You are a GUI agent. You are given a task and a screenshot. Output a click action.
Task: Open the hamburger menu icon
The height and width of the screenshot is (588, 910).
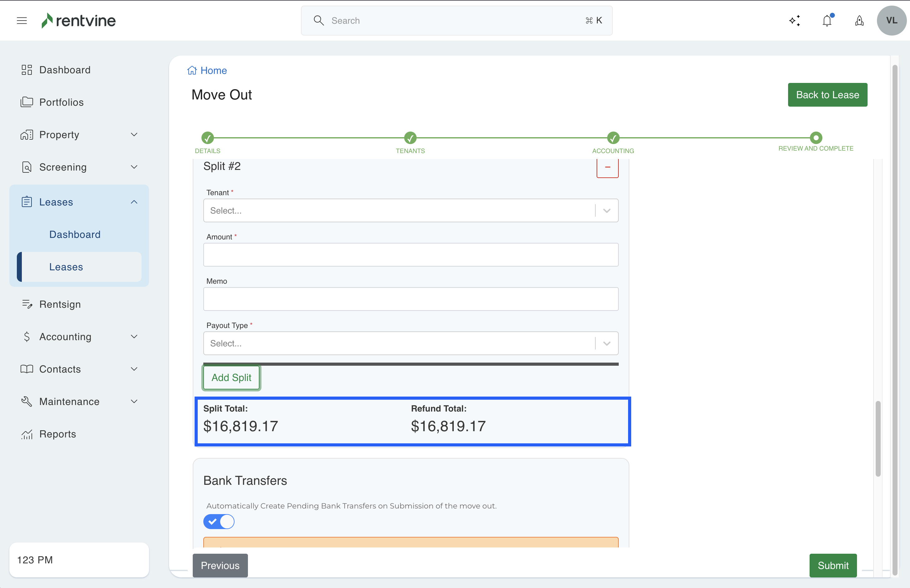[22, 21]
